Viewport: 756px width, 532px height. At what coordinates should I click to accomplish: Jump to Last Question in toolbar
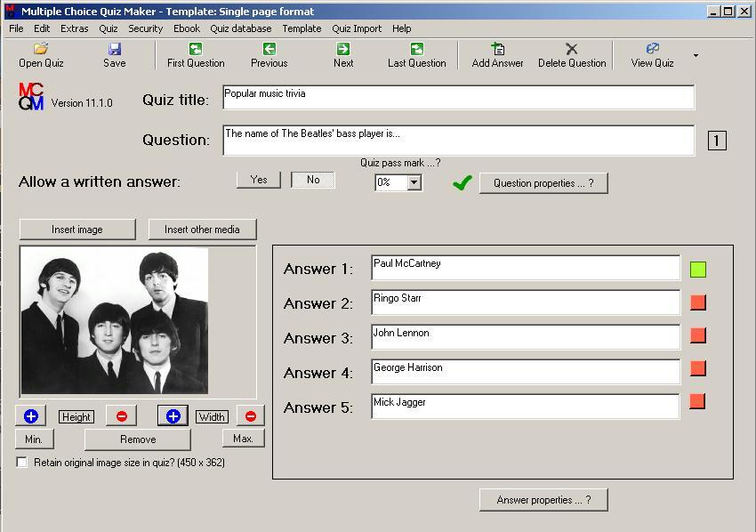coord(416,55)
